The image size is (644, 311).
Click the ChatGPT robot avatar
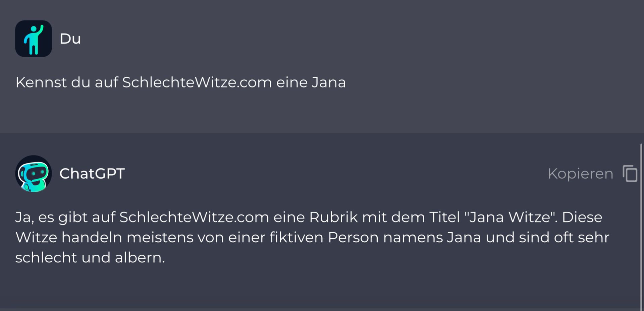click(x=34, y=174)
